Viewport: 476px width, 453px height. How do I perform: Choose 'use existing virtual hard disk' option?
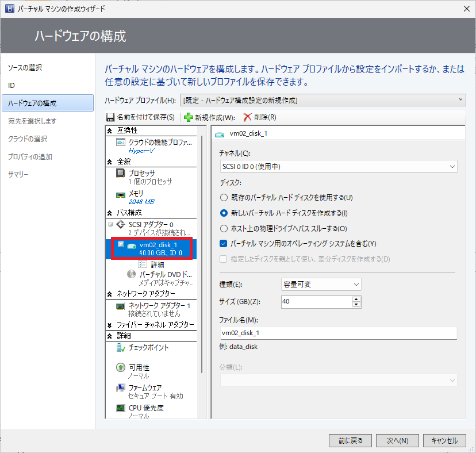pos(224,198)
